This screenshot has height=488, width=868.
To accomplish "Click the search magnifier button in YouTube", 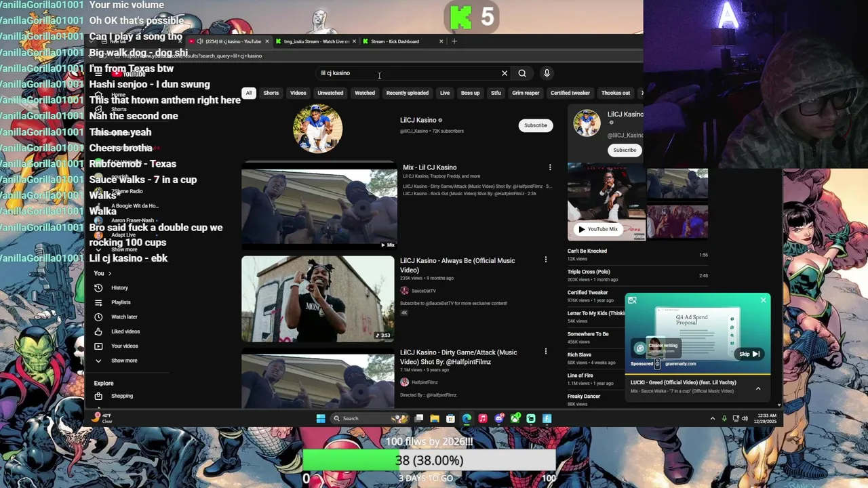I will coord(522,73).
